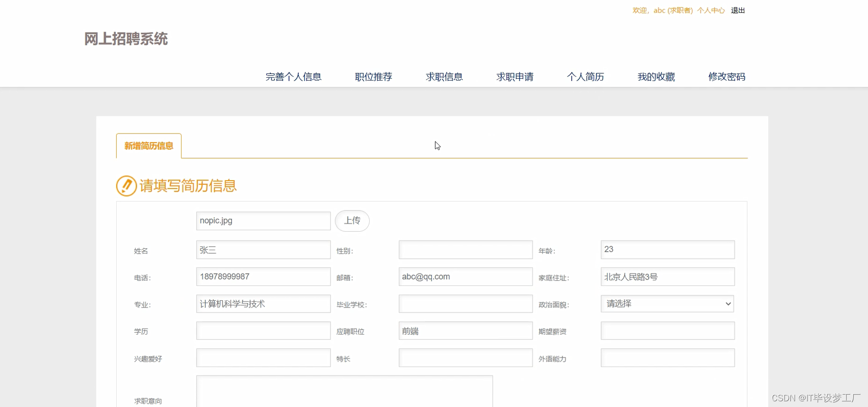
Task: Select 求职申请 in the navigation bar
Action: [x=515, y=77]
